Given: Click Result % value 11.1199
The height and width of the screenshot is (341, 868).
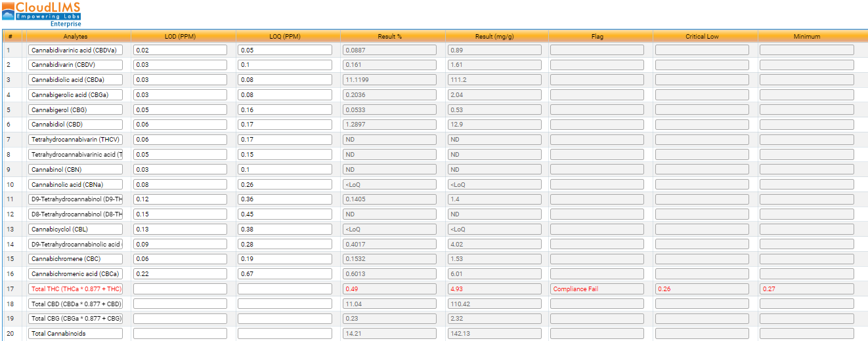Looking at the screenshot, I should click(x=389, y=79).
